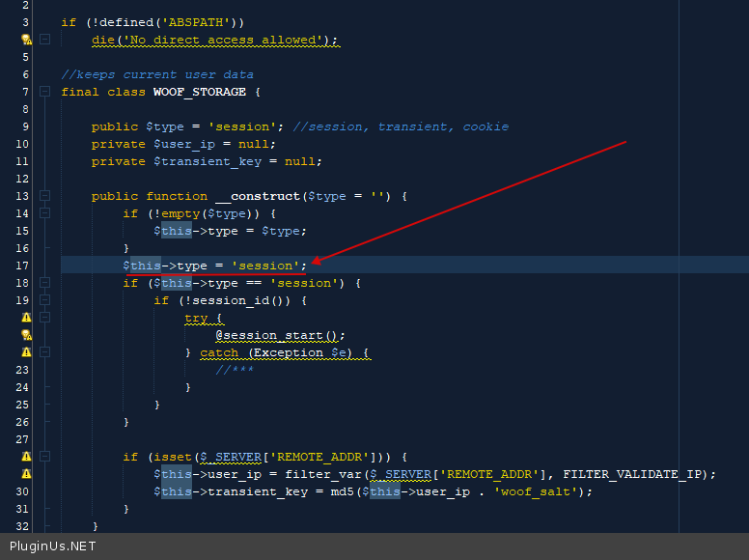Collapse the try block fold marker
Screen dimensions: 749x560
[44, 318]
